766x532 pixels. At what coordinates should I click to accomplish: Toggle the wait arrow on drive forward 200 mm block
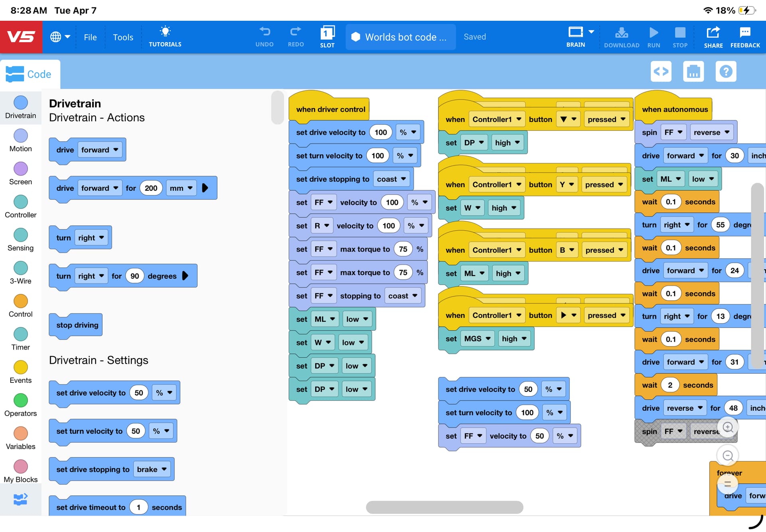[205, 187]
